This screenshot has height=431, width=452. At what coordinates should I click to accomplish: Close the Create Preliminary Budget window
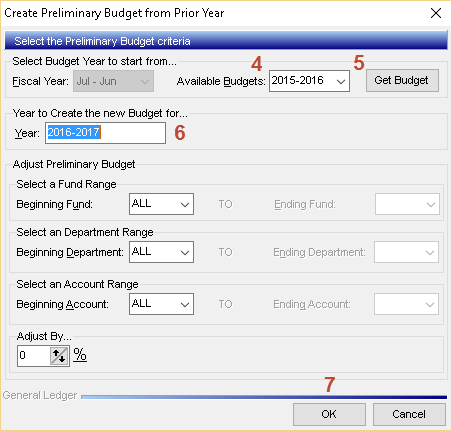(436, 13)
